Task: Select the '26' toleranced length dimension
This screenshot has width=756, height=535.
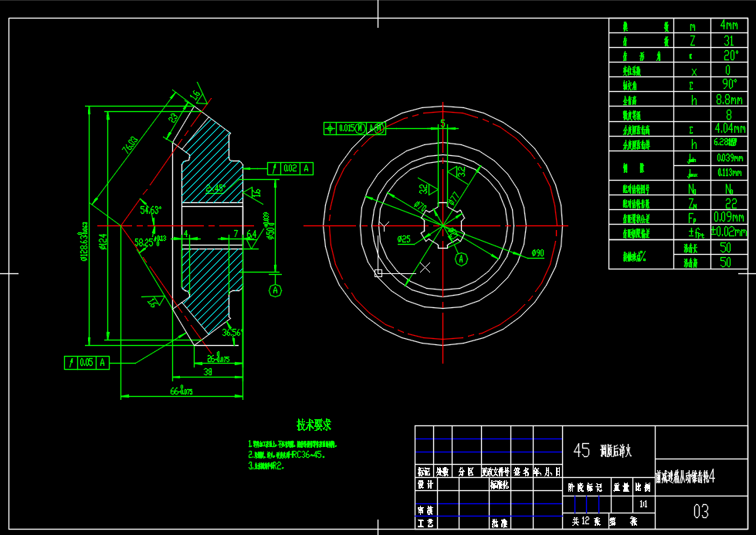Action: (x=218, y=358)
